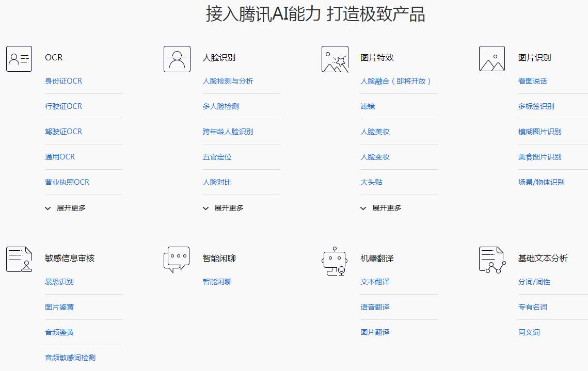Screen dimensions: 588x371
Task: Go to 跨年龄人脸识别
Action: 228,132
